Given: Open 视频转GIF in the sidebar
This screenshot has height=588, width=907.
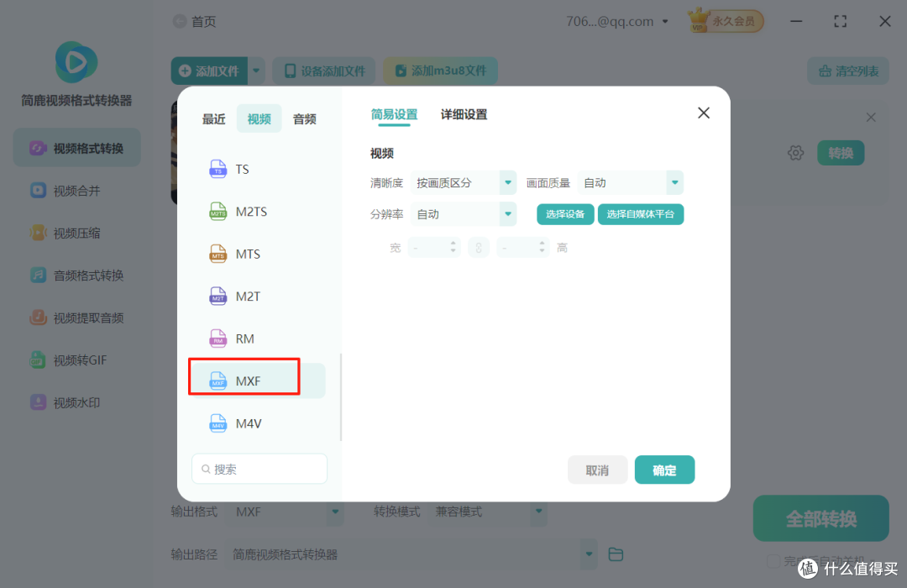Looking at the screenshot, I should (77, 360).
